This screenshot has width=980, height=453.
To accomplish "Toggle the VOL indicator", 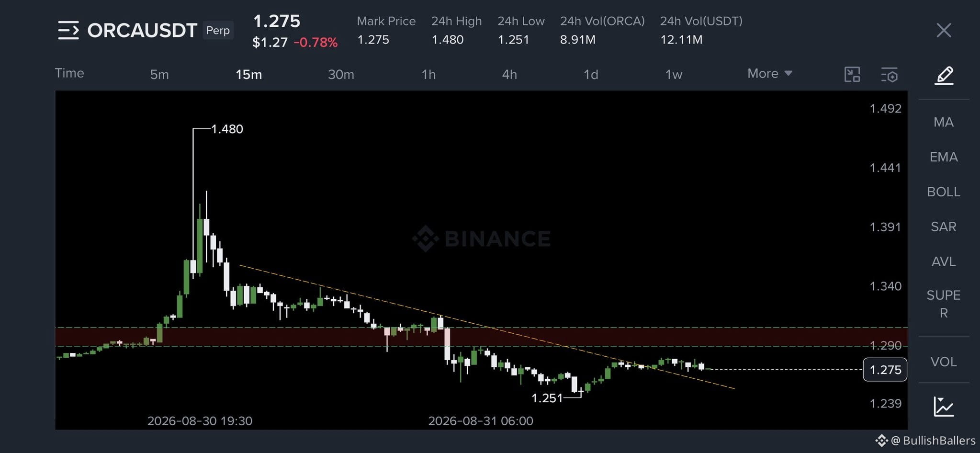I will tap(944, 362).
